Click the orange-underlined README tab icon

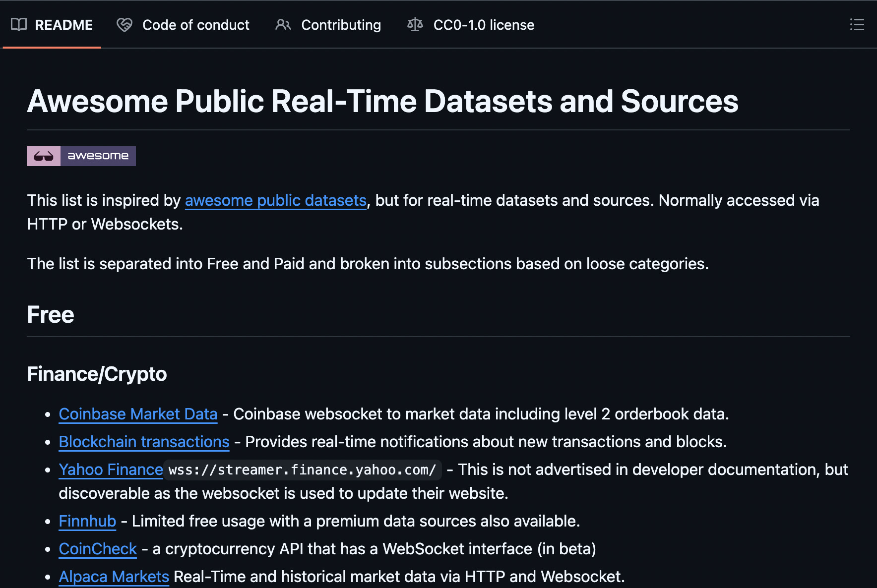17,25
